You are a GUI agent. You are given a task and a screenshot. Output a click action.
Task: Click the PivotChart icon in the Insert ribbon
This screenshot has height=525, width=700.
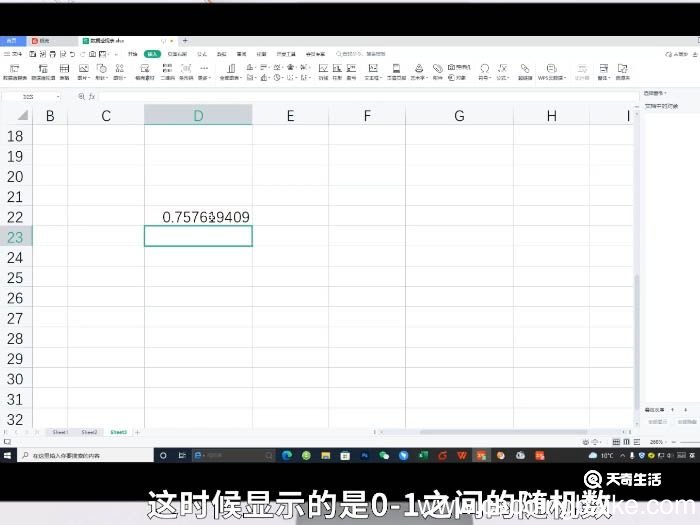(43, 71)
